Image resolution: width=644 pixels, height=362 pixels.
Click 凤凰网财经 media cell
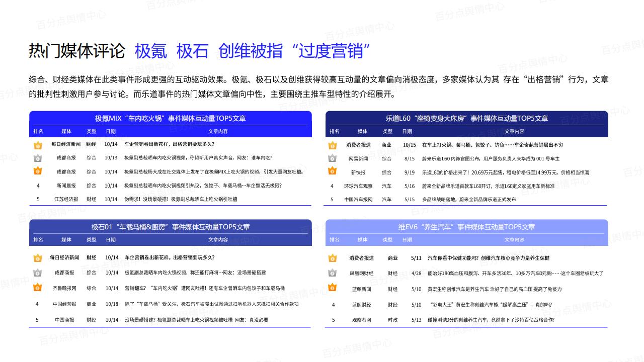click(x=361, y=274)
